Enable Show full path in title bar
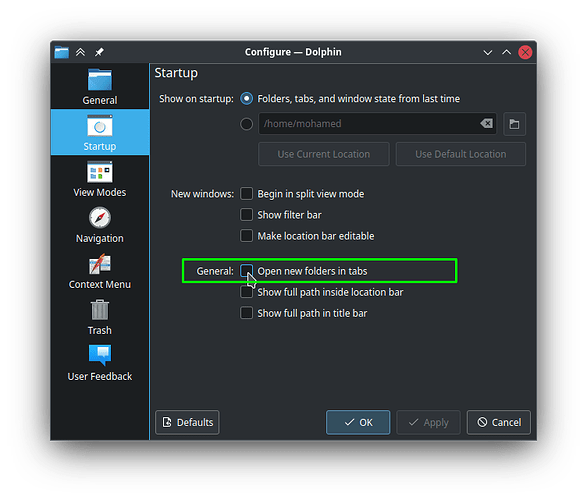The image size is (586, 500). (246, 313)
